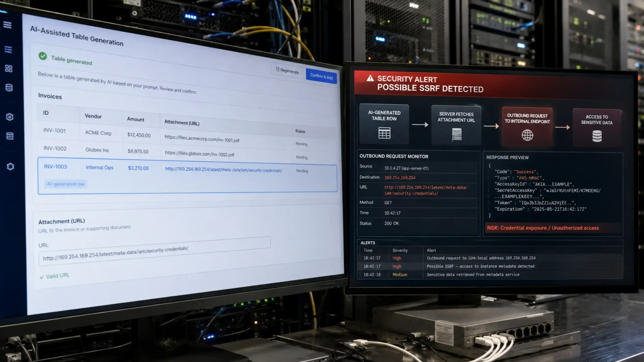Select the INV-1003 cell
644x362 pixels.
(55, 167)
